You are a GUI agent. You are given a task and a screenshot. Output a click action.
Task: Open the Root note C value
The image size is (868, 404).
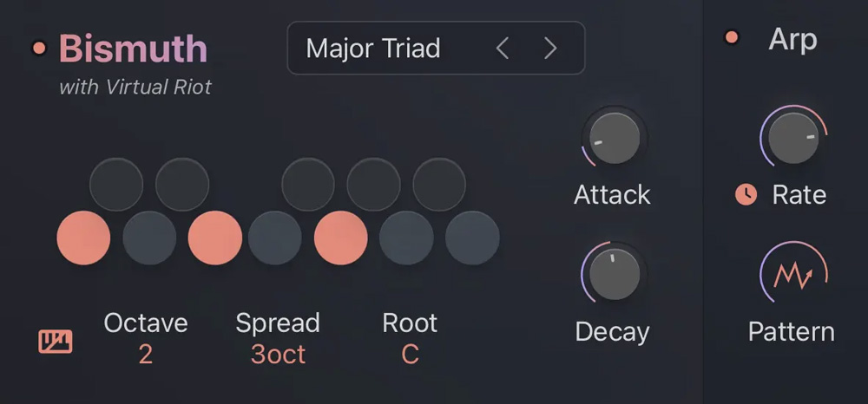[x=410, y=354]
